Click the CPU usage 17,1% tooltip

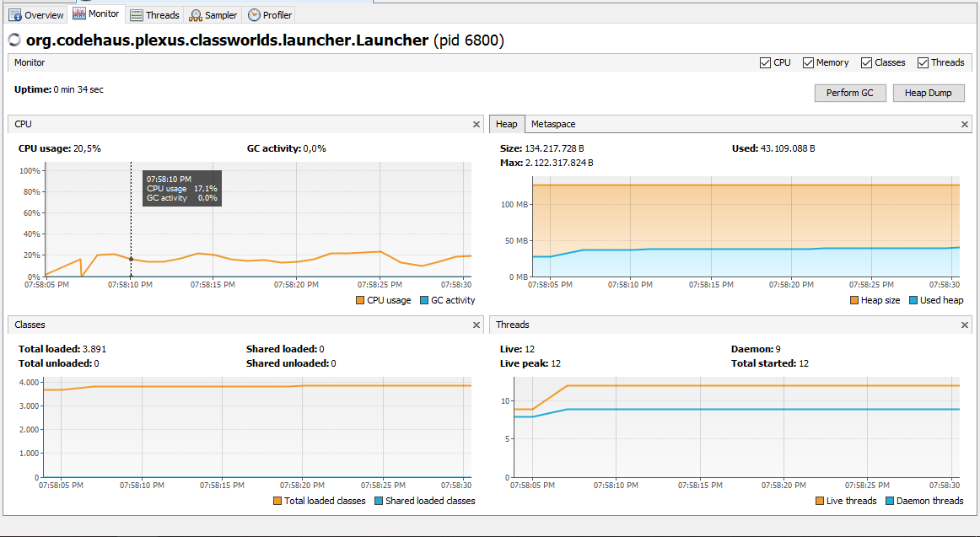[x=182, y=188]
